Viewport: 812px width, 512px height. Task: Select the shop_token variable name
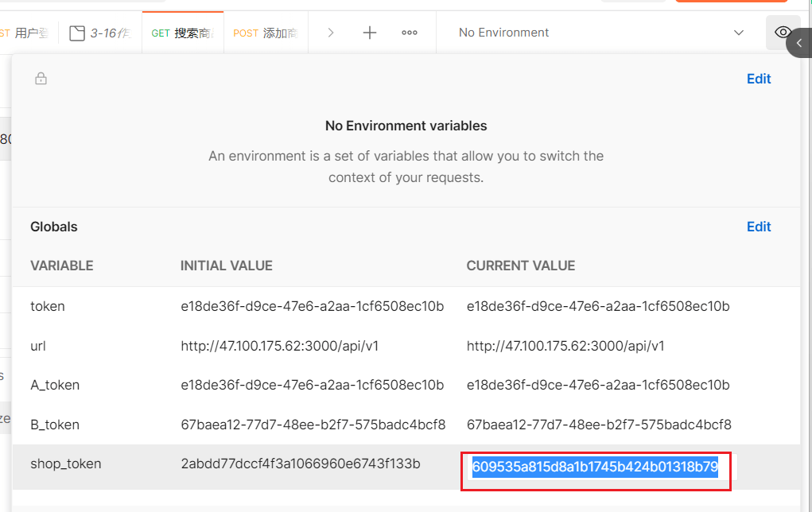(66, 464)
